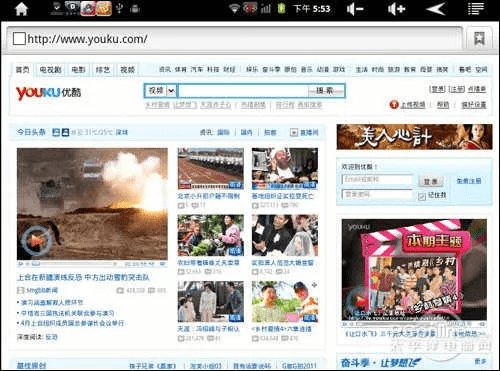
Task: Click the 搜索 search button
Action: point(325,91)
